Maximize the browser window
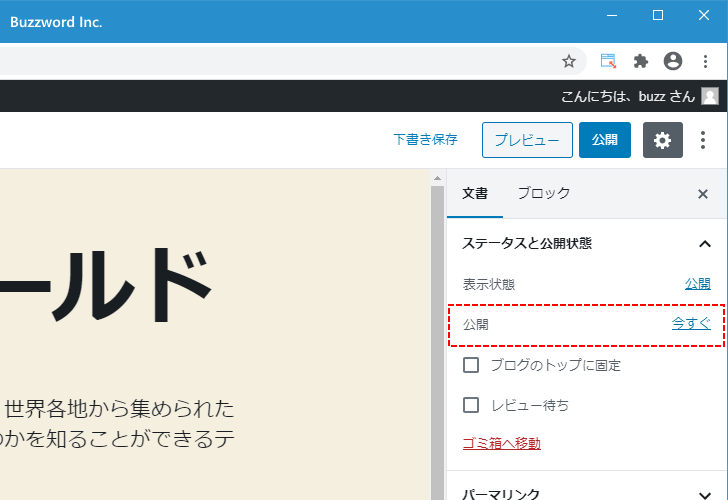Screen dimensions: 728x500 tap(658, 15)
